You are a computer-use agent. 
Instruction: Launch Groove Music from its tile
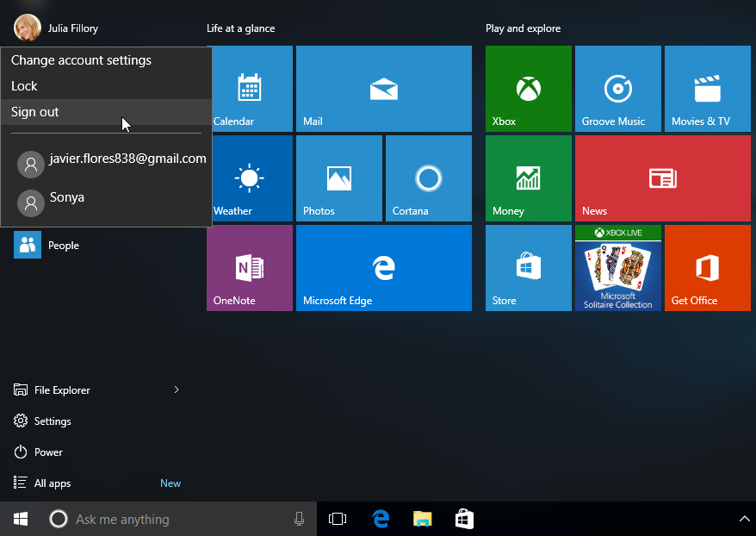coord(617,89)
